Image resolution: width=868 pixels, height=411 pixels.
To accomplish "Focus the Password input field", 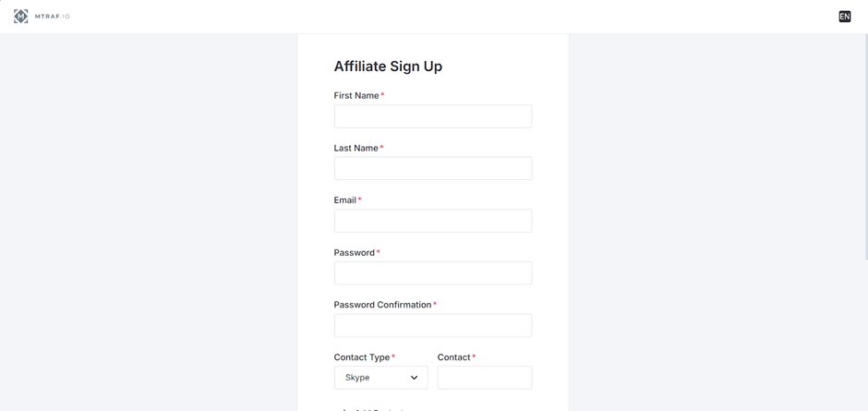I will point(432,273).
